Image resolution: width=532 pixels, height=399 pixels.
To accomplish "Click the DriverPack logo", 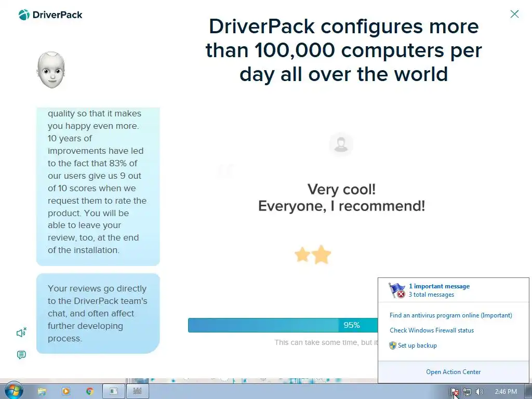I will click(50, 15).
